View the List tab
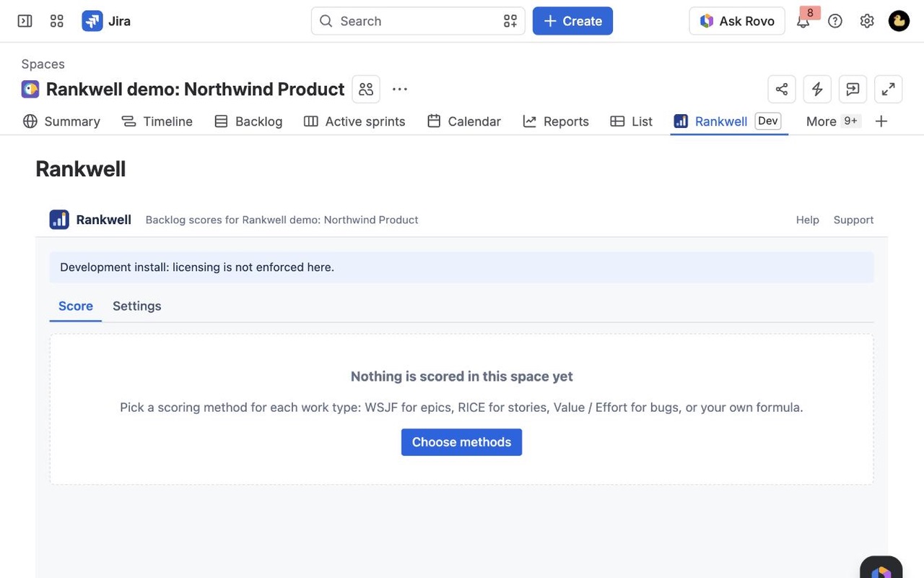The width and height of the screenshot is (924, 578). click(632, 121)
